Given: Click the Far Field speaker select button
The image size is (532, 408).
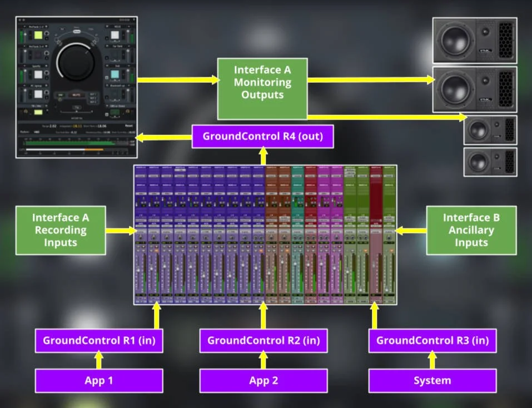Looking at the screenshot, I should tap(115, 54).
